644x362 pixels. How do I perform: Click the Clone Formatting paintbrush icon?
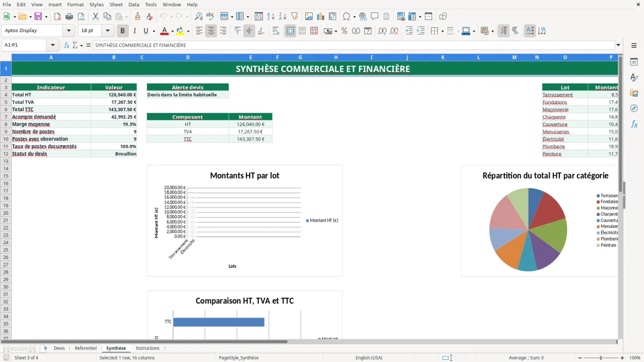pos(137,17)
